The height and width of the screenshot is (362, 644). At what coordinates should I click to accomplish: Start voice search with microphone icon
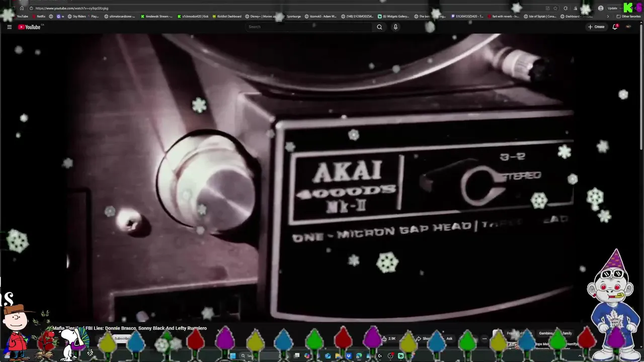pyautogui.click(x=395, y=27)
